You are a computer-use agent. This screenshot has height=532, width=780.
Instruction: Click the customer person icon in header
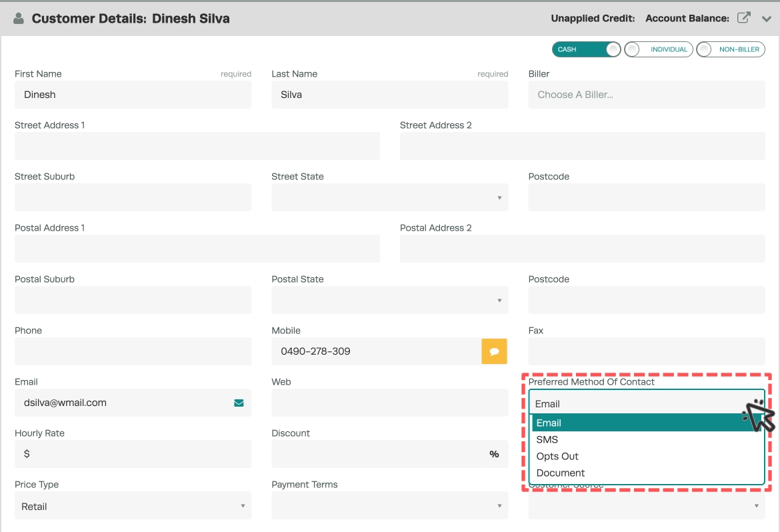(x=19, y=19)
